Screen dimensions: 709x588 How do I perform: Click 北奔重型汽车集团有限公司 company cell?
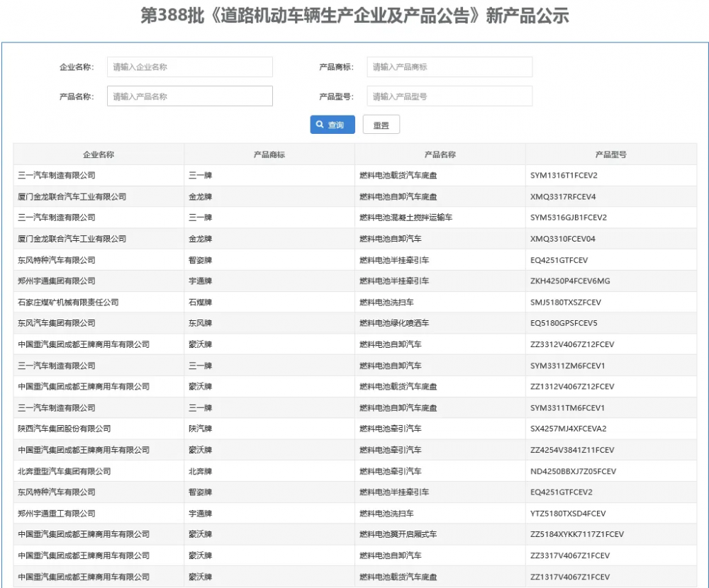99,471
